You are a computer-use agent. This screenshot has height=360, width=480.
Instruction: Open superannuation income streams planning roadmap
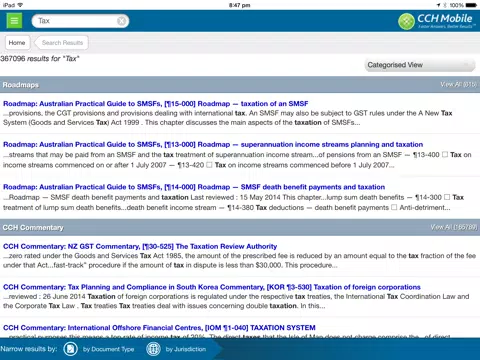click(213, 144)
